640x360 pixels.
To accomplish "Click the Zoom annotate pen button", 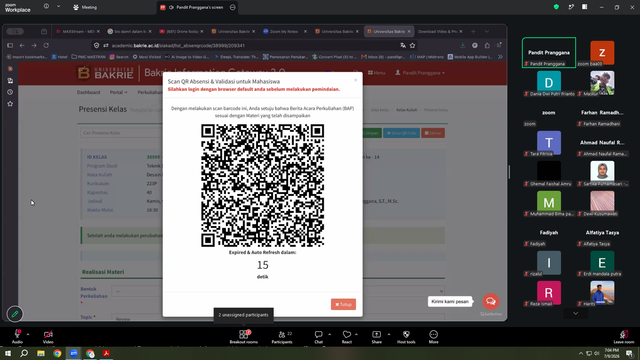I will [x=15, y=314].
